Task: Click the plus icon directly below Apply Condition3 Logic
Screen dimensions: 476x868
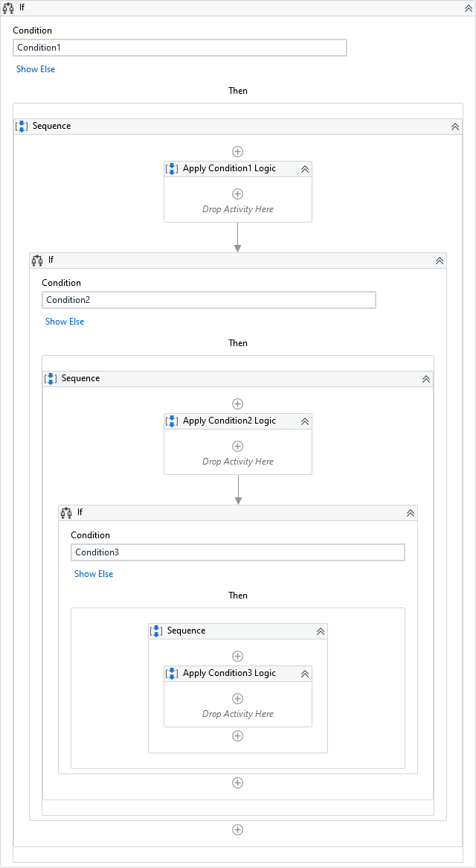Action: point(238,736)
